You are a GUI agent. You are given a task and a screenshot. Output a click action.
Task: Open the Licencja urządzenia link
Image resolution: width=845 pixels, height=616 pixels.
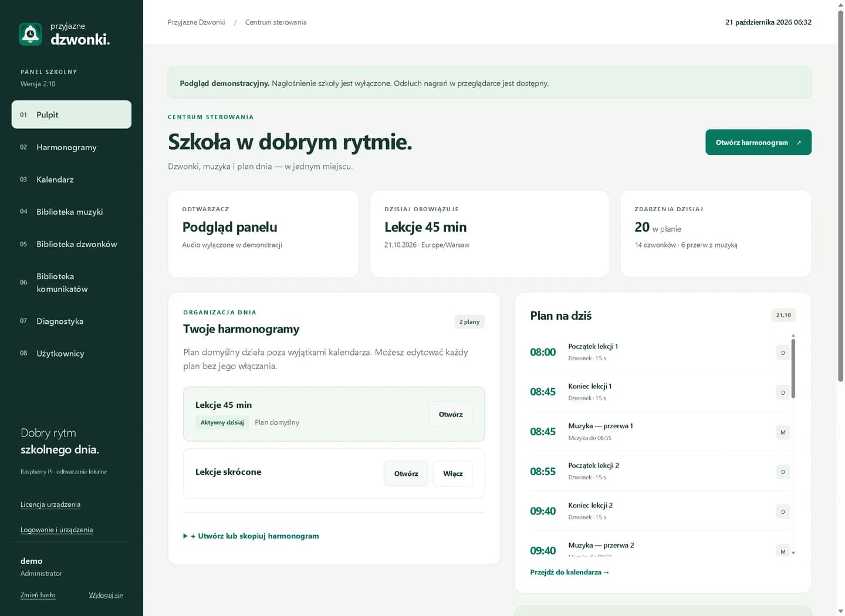tap(50, 505)
